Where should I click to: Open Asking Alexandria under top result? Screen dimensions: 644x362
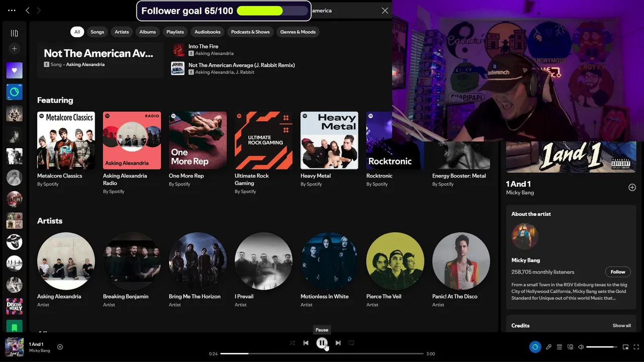pos(86,64)
